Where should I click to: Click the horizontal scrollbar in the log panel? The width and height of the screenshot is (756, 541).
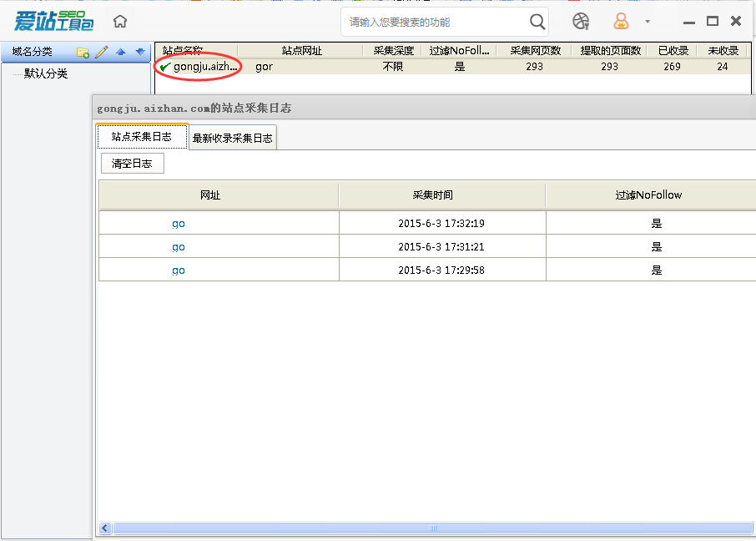click(432, 528)
